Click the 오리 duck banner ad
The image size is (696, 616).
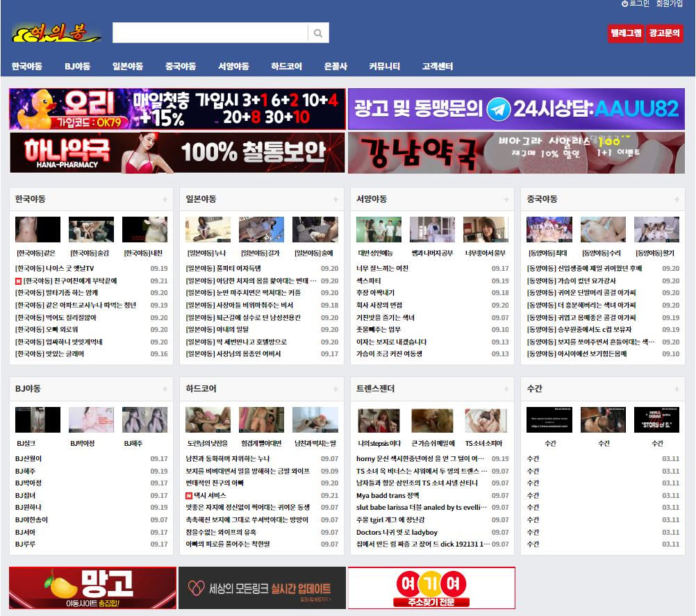tap(177, 109)
